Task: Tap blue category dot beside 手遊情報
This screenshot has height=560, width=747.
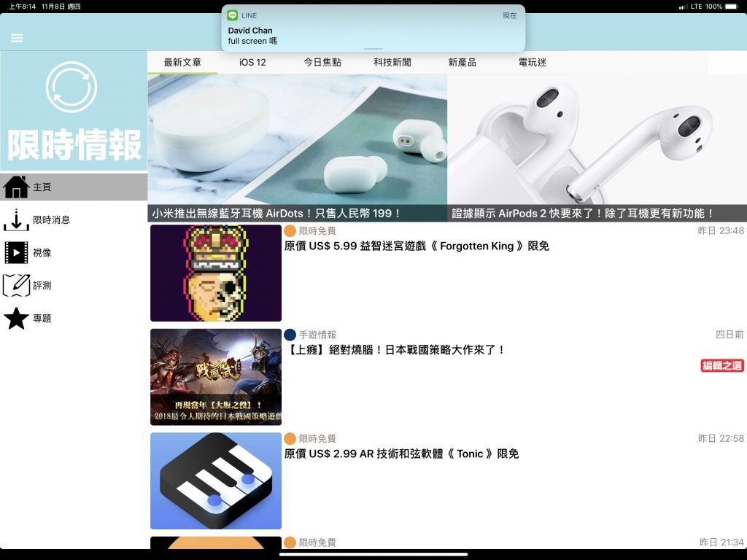Action: (x=290, y=335)
